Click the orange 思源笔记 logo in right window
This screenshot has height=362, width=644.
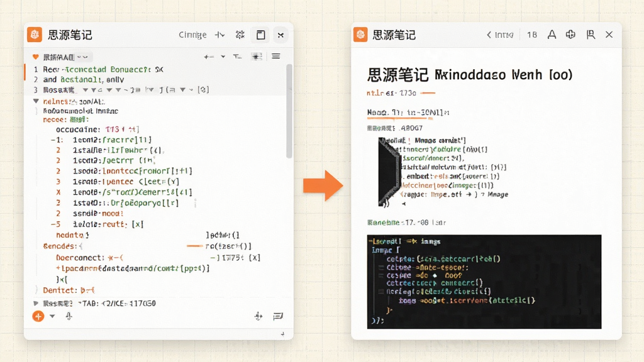[360, 35]
